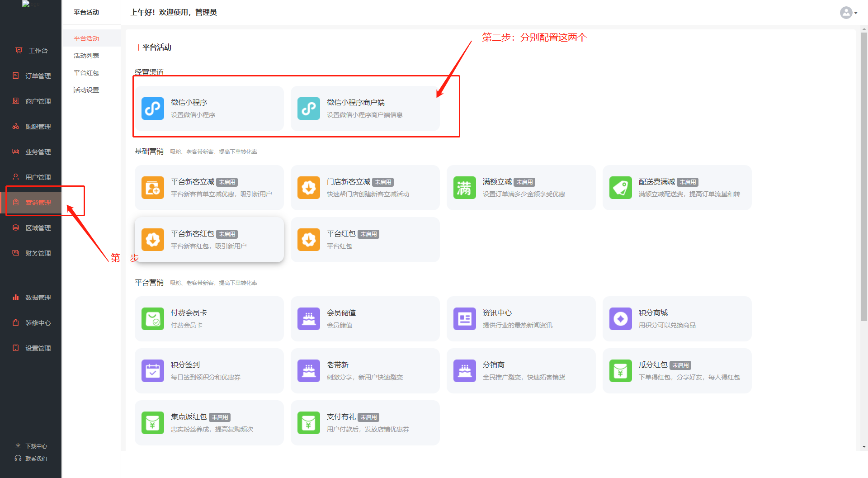The height and width of the screenshot is (478, 868).
Task: Open 活动设置 submenu item
Action: point(86,90)
